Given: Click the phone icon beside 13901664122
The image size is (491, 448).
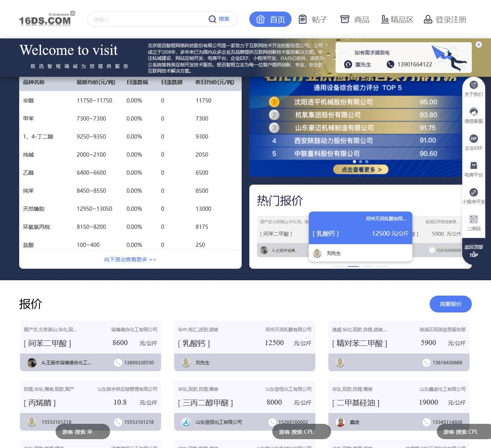Looking at the screenshot, I should point(390,64).
